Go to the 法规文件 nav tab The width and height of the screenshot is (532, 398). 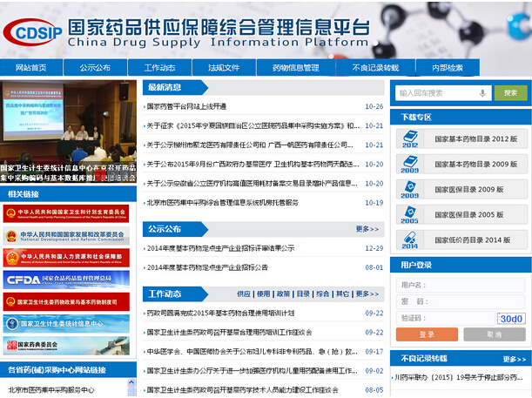click(x=224, y=68)
